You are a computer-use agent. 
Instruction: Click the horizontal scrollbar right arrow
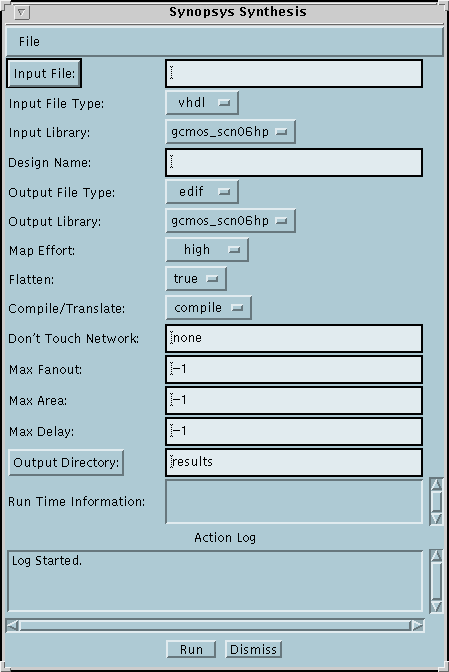417,625
